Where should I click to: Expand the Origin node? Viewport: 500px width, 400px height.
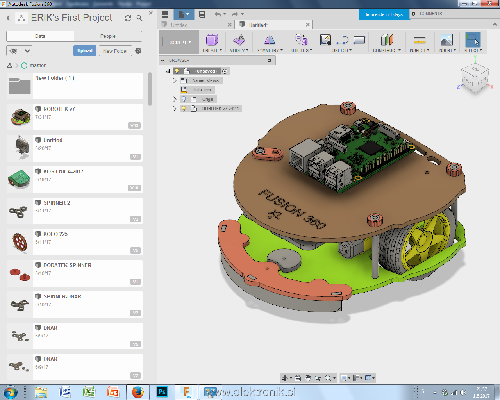pos(174,99)
